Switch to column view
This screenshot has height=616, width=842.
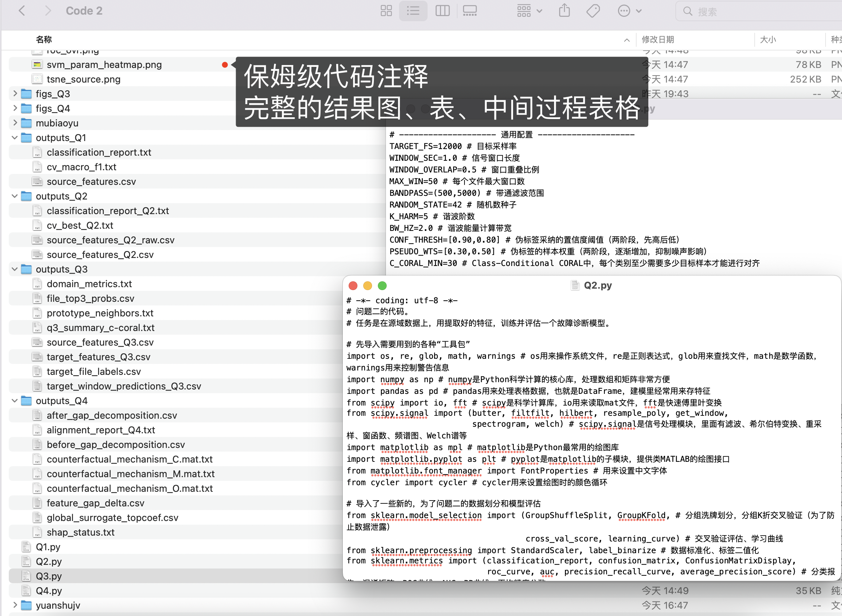[442, 11]
